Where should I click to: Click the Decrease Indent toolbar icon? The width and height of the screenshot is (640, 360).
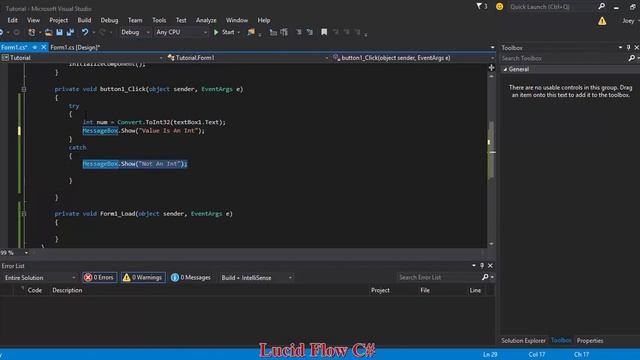point(299,32)
